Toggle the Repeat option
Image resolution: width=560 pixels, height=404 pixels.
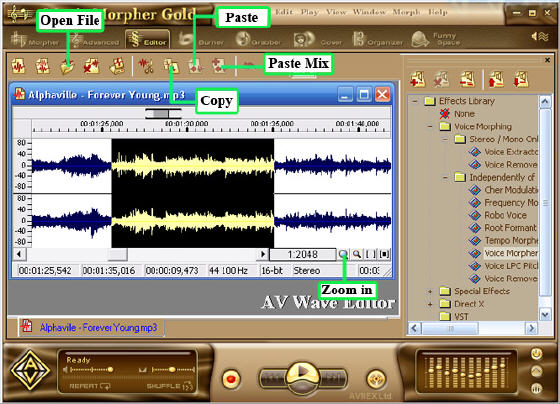coord(90,386)
